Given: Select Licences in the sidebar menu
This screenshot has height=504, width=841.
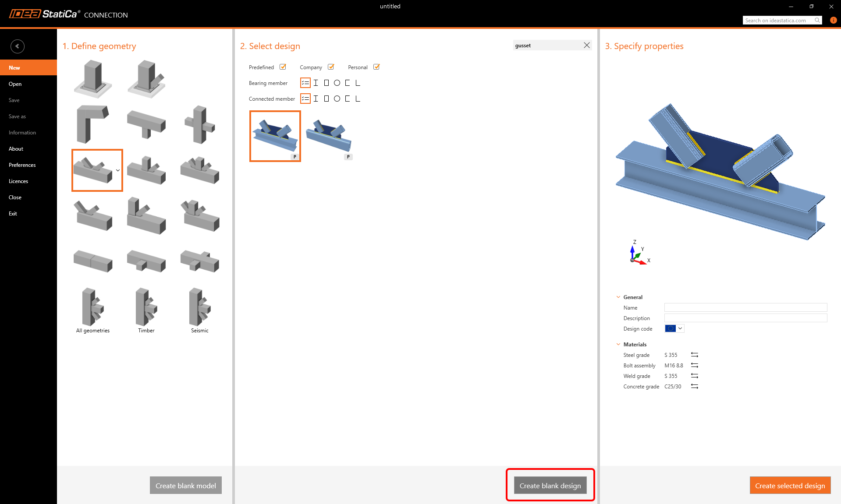Looking at the screenshot, I should 18,181.
